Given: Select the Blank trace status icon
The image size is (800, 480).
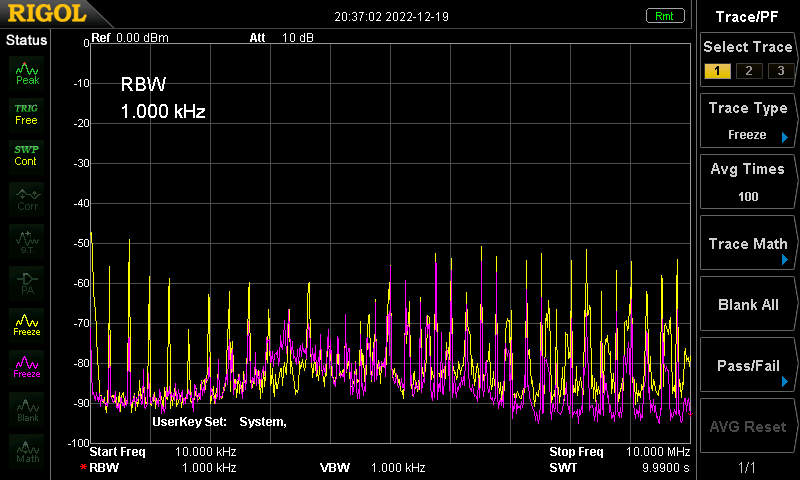Looking at the screenshot, I should click(27, 409).
